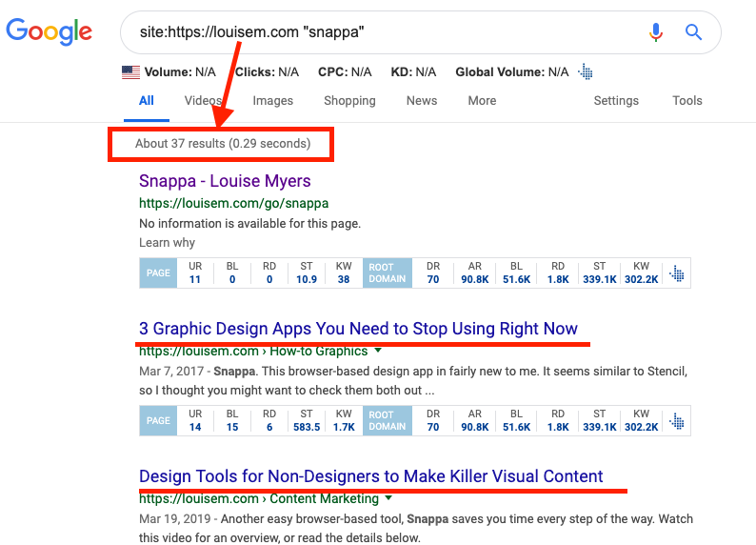Click the Mar 19, 2019 snippet date
Image resolution: width=756 pixels, height=545 pixels.
[x=174, y=518]
